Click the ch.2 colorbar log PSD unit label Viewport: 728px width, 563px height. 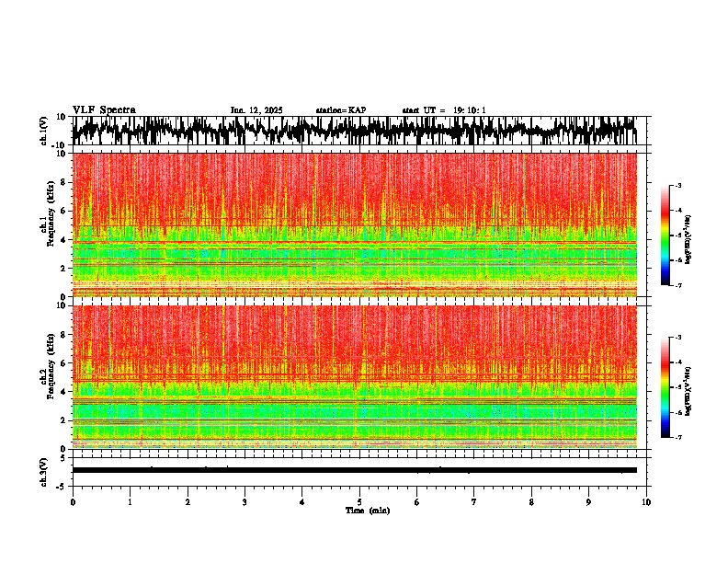point(688,391)
